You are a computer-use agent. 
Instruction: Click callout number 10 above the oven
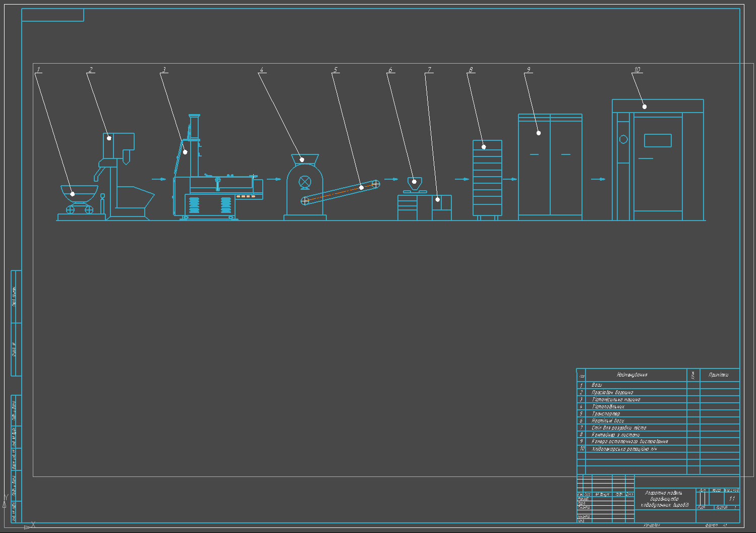tap(637, 70)
